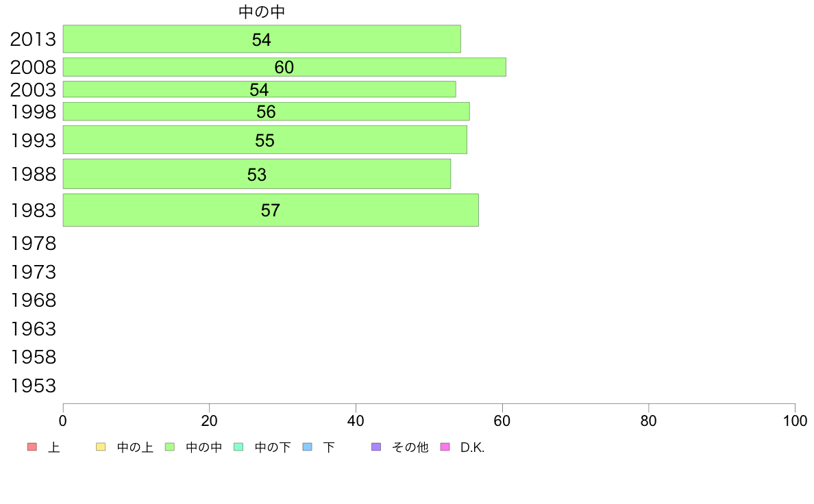Click the D.K. legend text label
The height and width of the screenshot is (504, 814).
pyautogui.click(x=472, y=447)
